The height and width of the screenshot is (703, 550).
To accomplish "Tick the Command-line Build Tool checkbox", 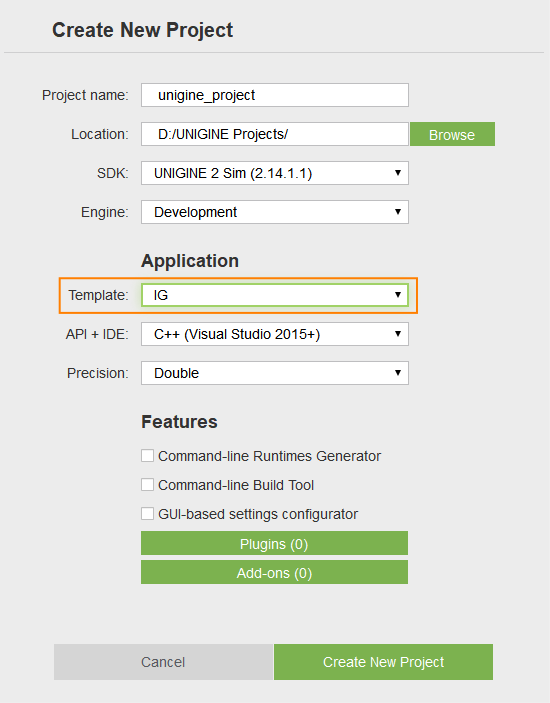I will [147, 485].
